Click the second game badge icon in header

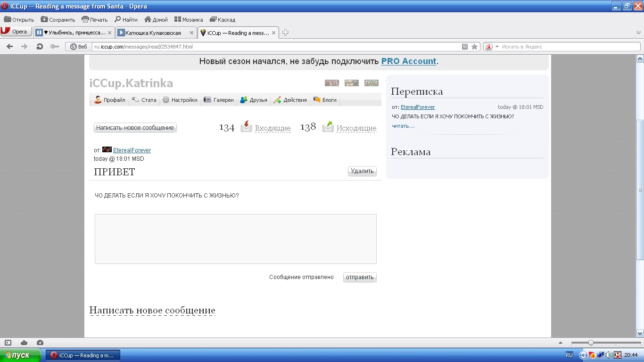coord(352,83)
